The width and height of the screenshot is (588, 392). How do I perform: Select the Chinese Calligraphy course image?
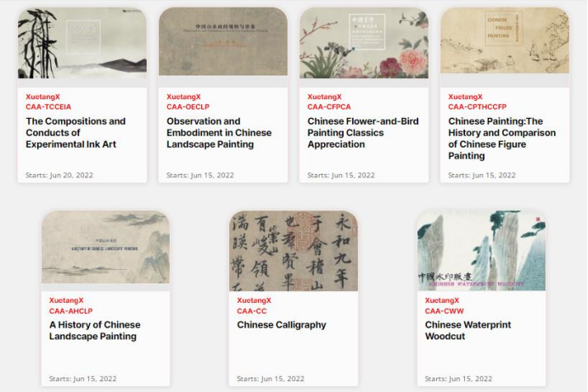coord(294,250)
